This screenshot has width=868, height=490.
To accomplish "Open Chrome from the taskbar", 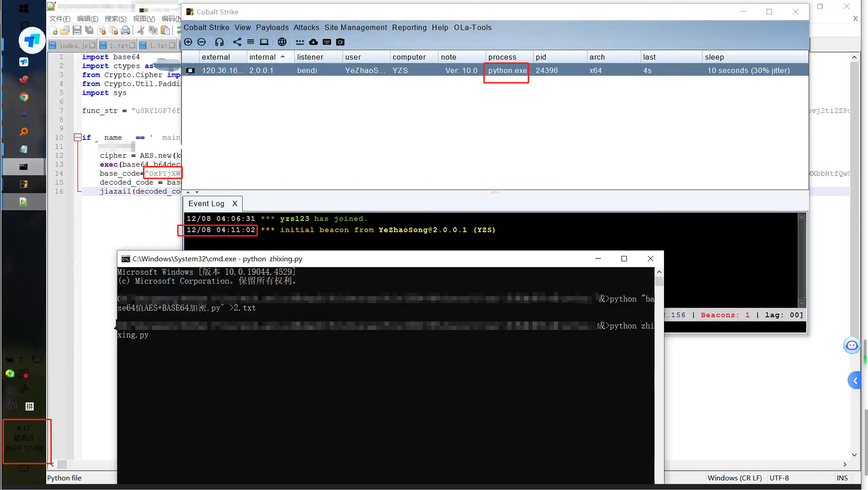I will (24, 97).
